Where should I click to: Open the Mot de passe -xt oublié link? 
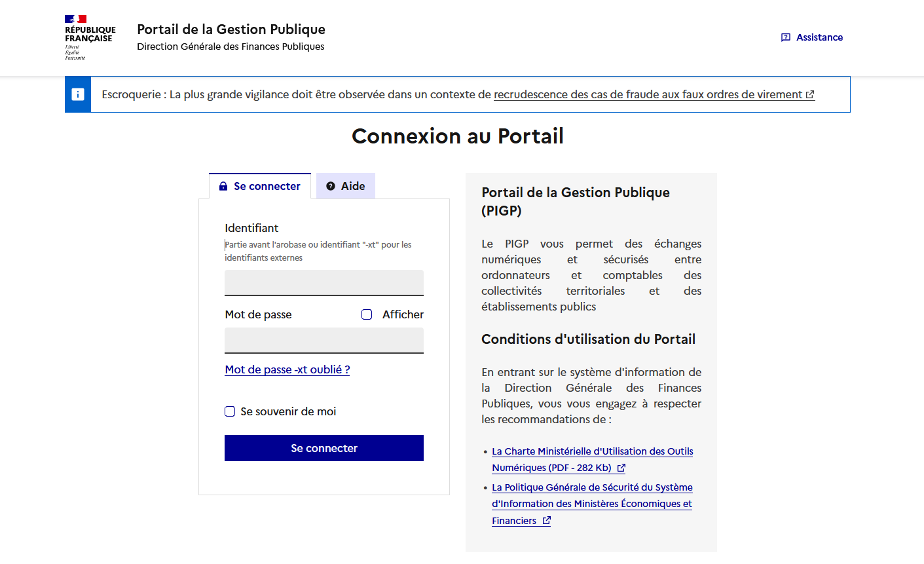[287, 369]
